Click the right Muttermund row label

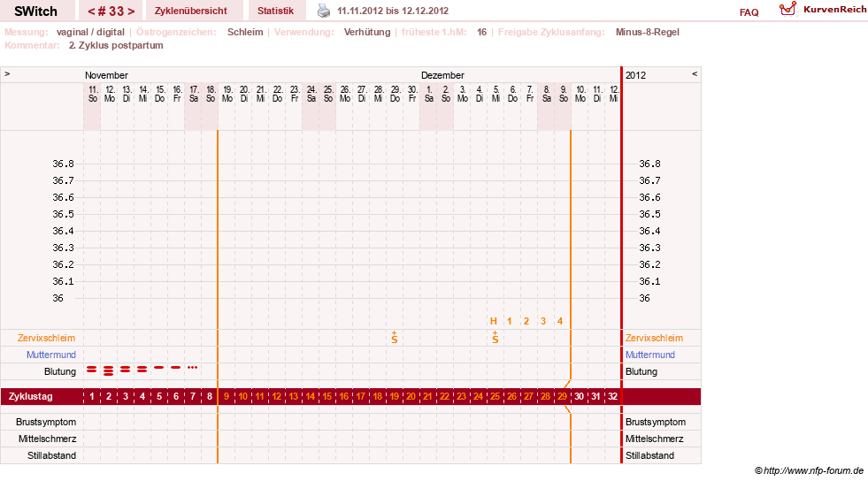pos(650,355)
